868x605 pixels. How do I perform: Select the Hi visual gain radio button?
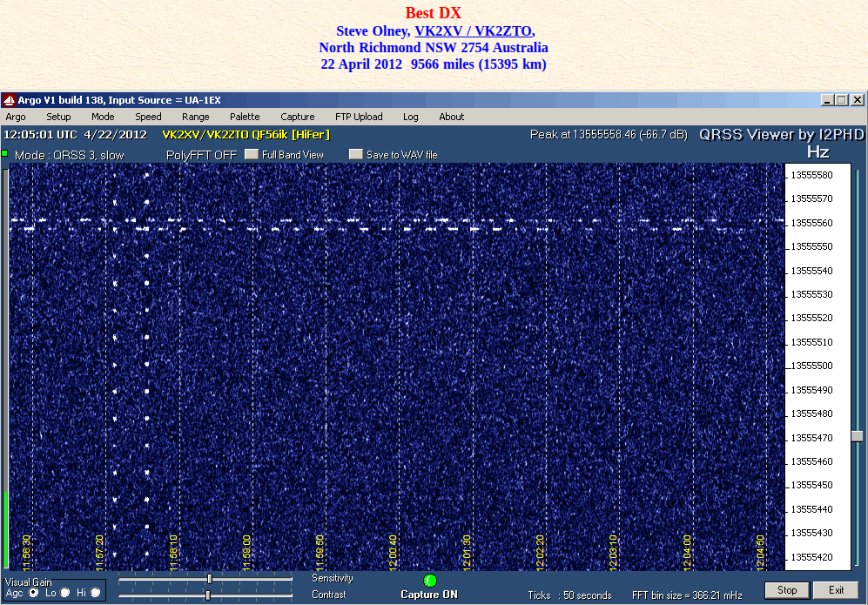(95, 593)
